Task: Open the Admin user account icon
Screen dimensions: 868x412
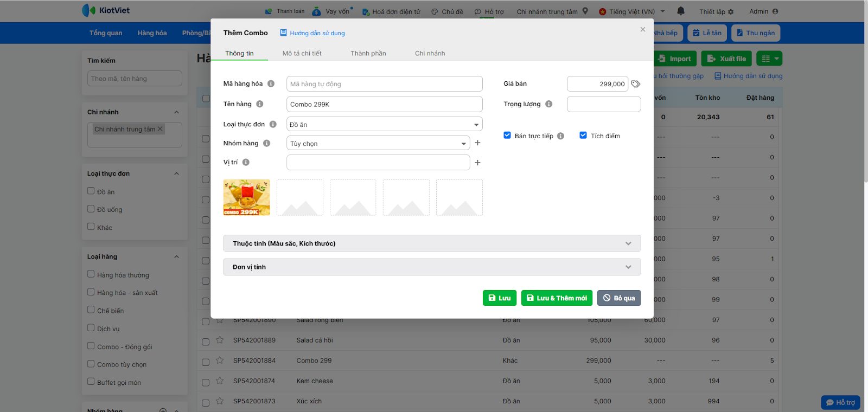Action: (775, 11)
